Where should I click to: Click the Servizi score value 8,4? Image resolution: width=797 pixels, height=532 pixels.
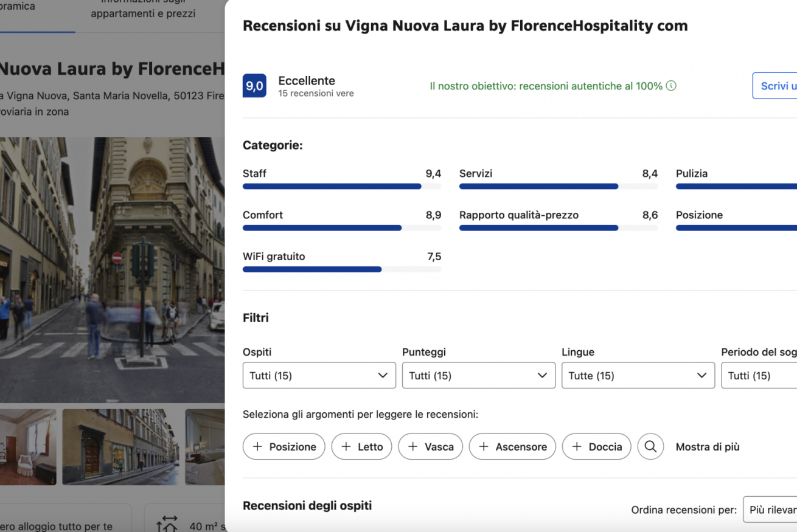650,174
